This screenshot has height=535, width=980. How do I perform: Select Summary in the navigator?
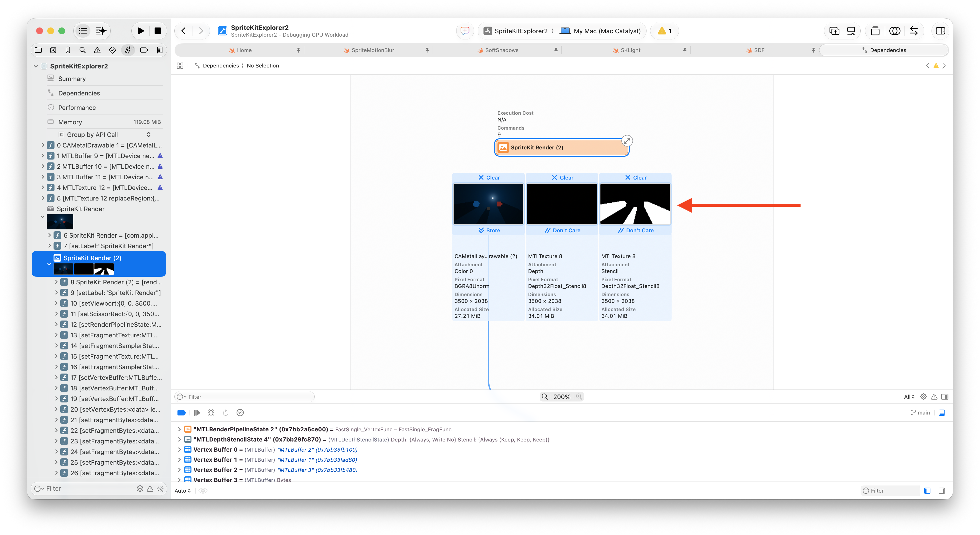105,79
